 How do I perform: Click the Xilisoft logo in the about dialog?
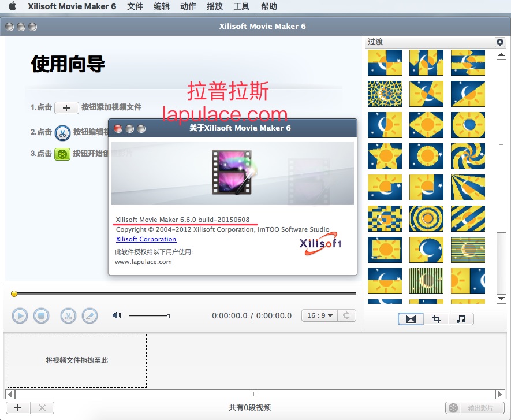(x=320, y=243)
